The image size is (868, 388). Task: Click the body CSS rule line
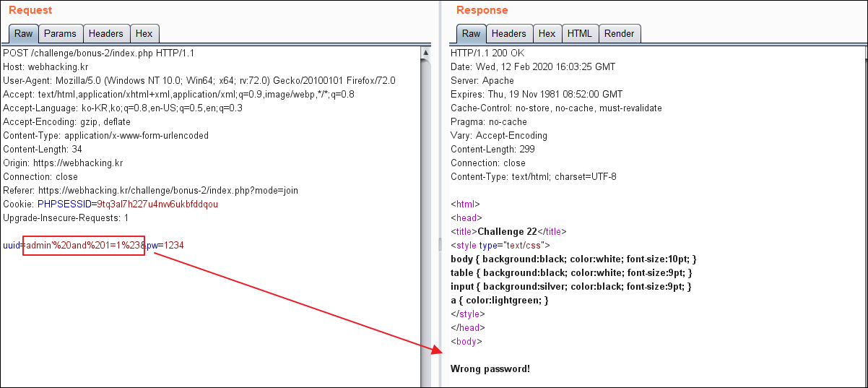click(x=573, y=259)
